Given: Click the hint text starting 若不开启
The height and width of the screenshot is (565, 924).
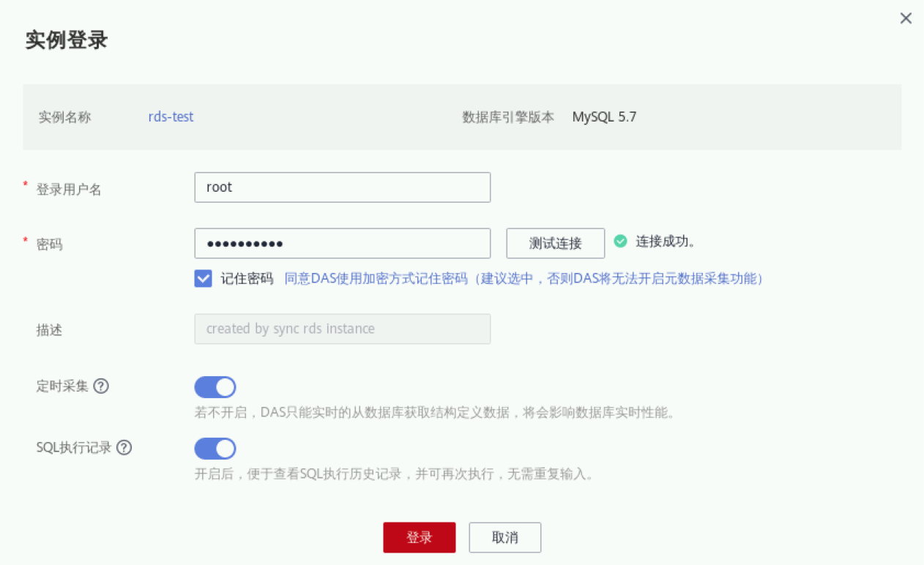Looking at the screenshot, I should click(434, 413).
